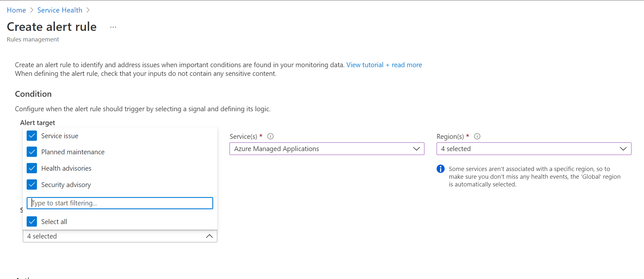Click the Type to start filtering field
Screen dimensions: 644x279
[x=120, y=203]
